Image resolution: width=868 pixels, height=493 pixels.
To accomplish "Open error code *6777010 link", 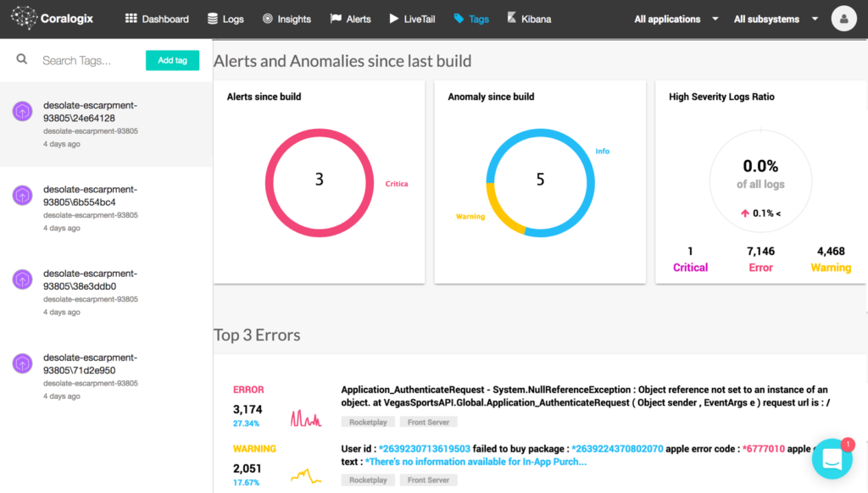I will pyautogui.click(x=764, y=449).
